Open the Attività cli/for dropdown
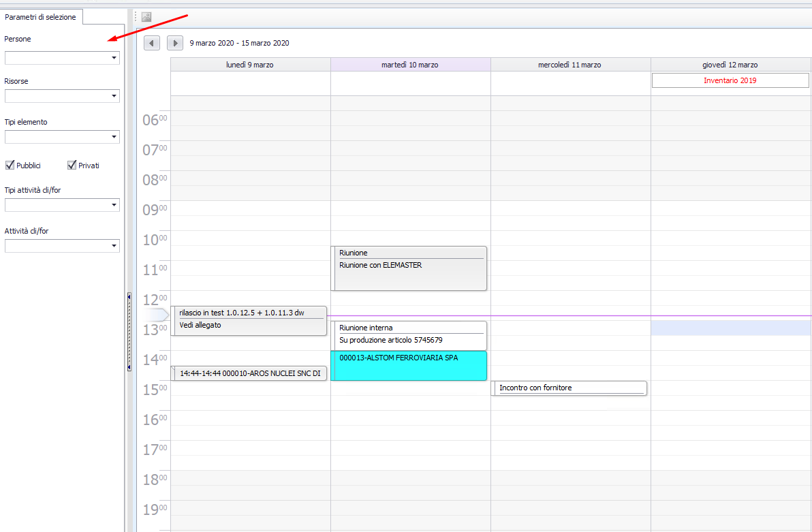 [114, 246]
